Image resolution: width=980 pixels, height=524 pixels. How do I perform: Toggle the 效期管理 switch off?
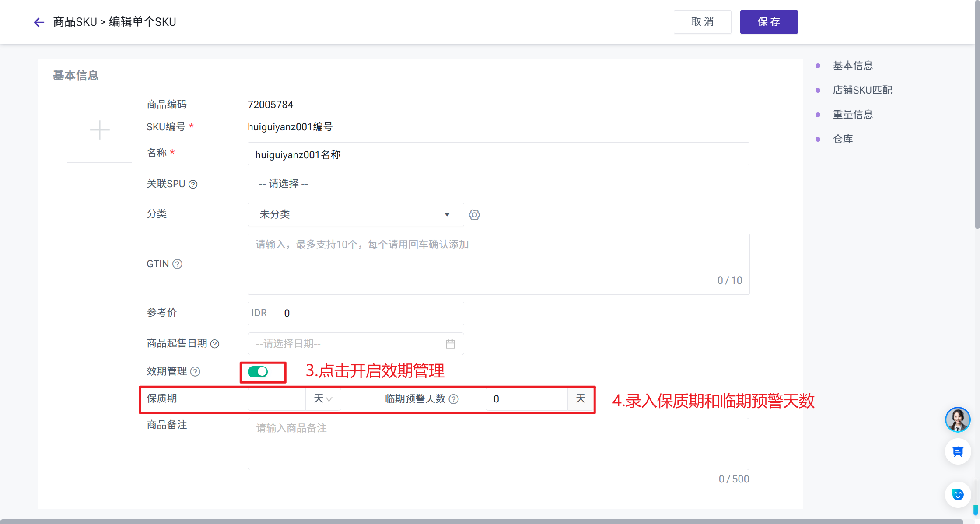pyautogui.click(x=258, y=372)
